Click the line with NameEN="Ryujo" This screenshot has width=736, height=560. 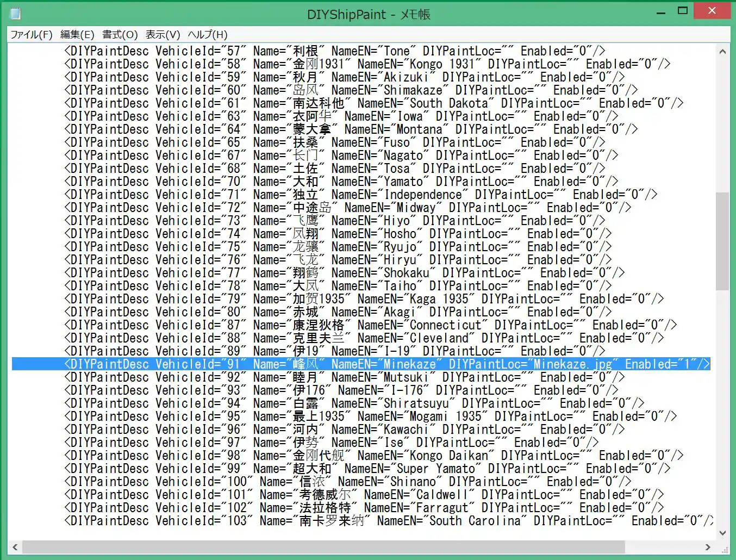pyautogui.click(x=338, y=247)
